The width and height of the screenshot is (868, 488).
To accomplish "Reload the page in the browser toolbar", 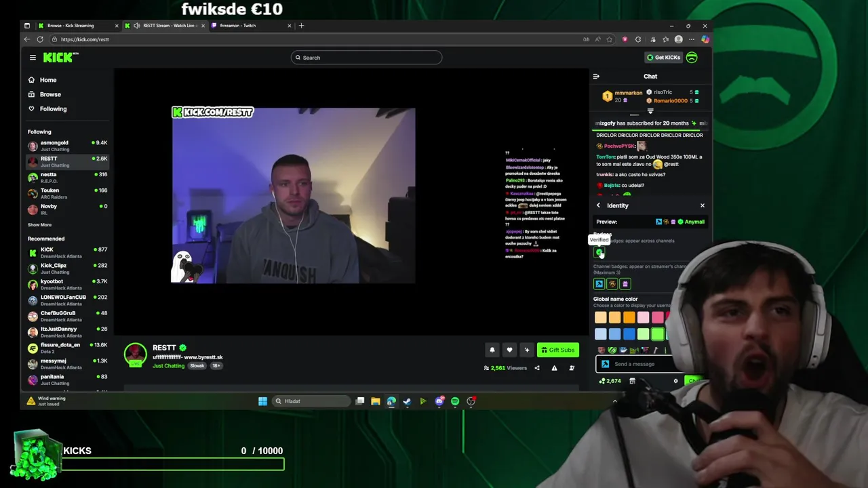I will 39,39.
